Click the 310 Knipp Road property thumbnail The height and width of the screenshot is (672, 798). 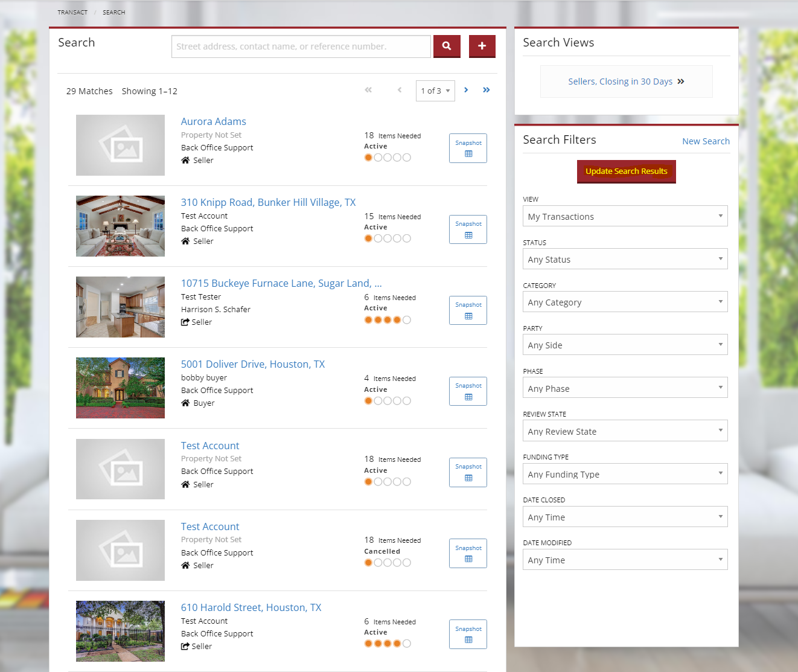click(120, 226)
